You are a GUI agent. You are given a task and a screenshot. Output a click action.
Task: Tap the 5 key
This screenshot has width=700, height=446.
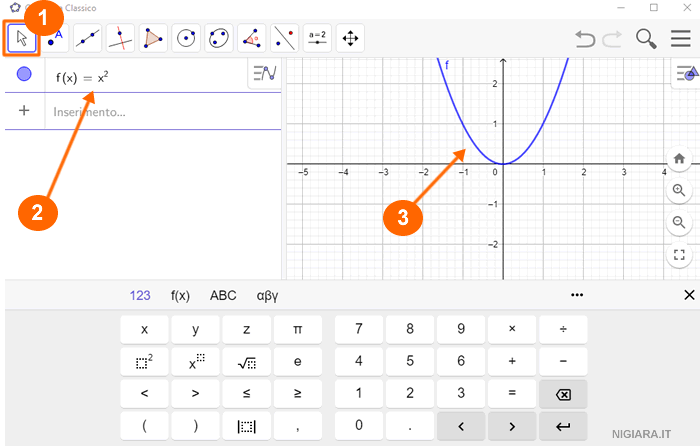coord(410,362)
